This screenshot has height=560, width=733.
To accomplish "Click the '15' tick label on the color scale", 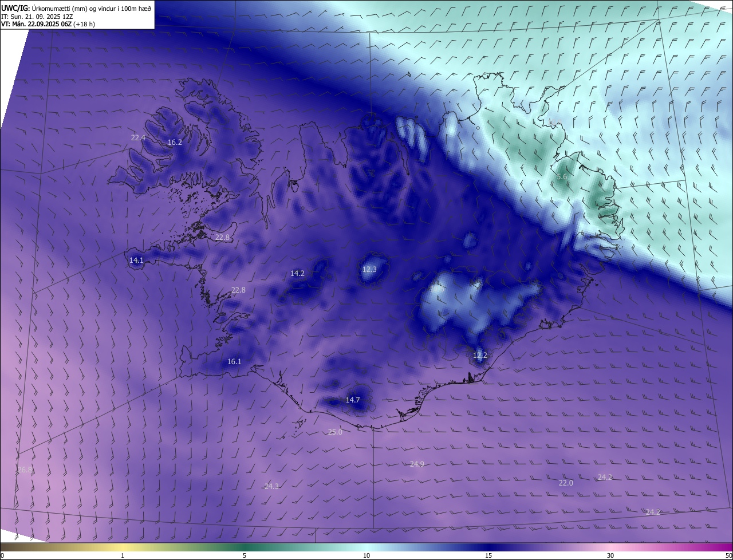I will 488,555.
